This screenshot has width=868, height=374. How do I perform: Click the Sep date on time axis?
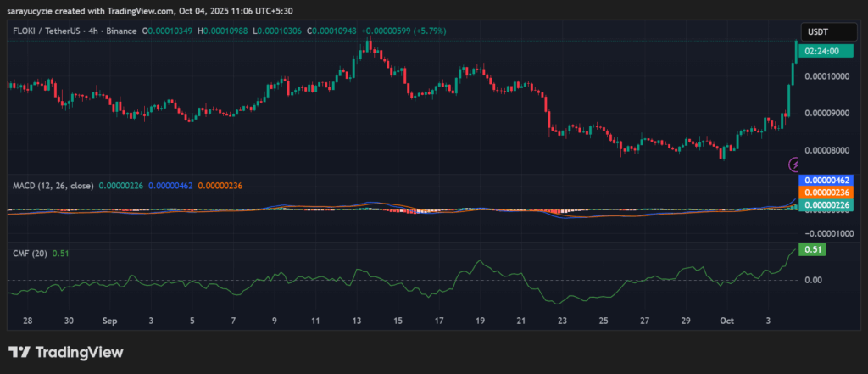click(x=109, y=322)
